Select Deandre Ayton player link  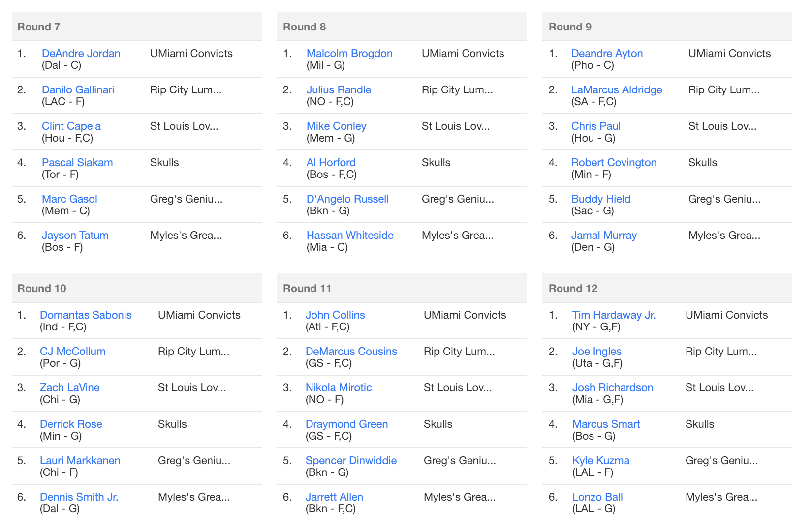(607, 53)
